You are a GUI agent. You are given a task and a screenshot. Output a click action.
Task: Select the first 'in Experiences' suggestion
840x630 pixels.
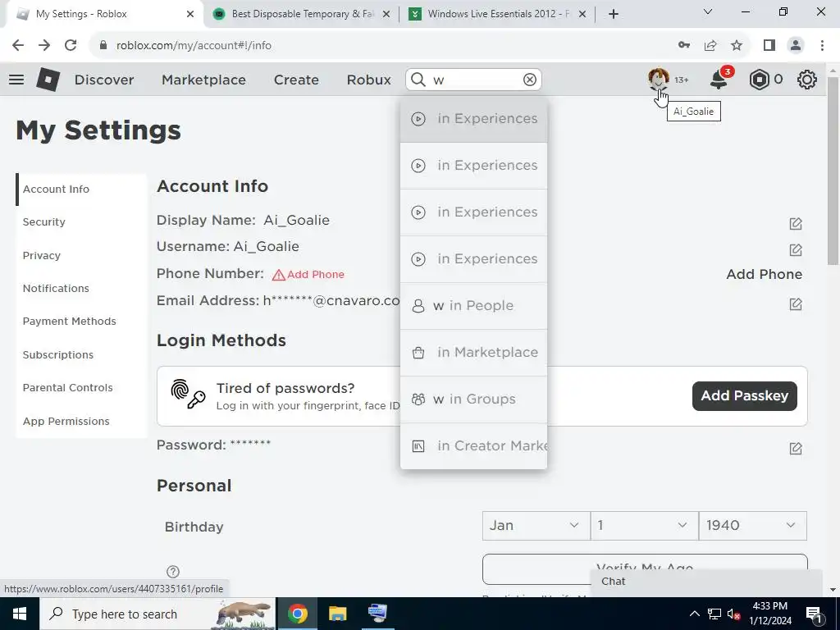(473, 119)
